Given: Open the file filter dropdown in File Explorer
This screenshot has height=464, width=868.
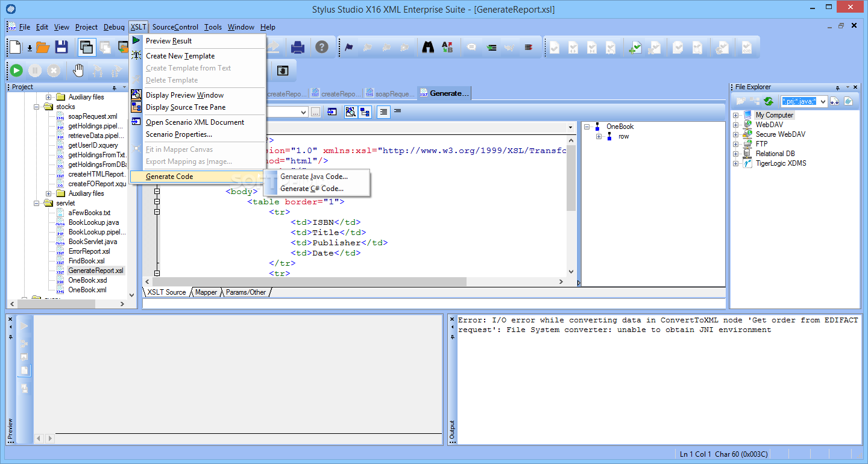Looking at the screenshot, I should 823,101.
